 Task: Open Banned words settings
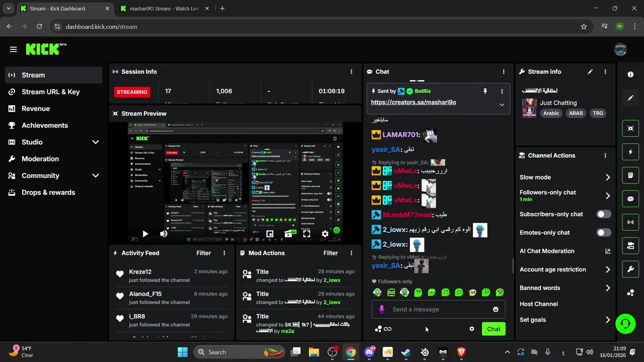pos(565,288)
